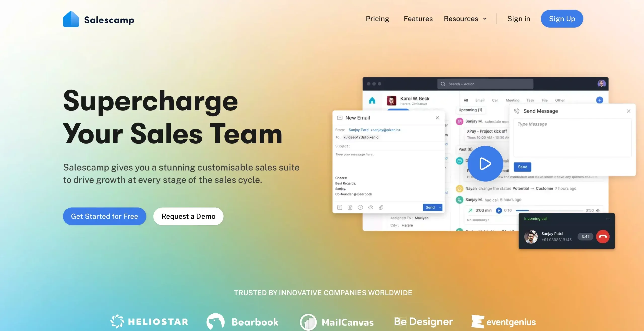The image size is (644, 331).
Task: Click Get Started for Free button
Action: tap(104, 216)
